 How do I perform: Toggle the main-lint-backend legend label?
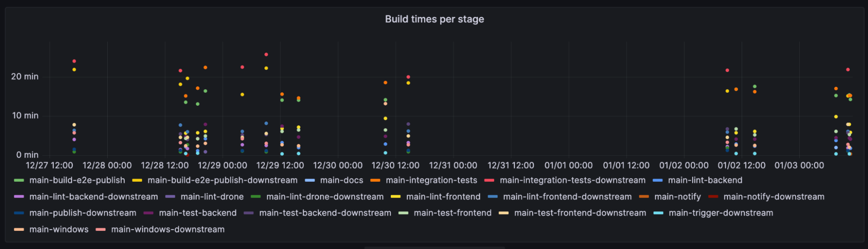[705, 180]
